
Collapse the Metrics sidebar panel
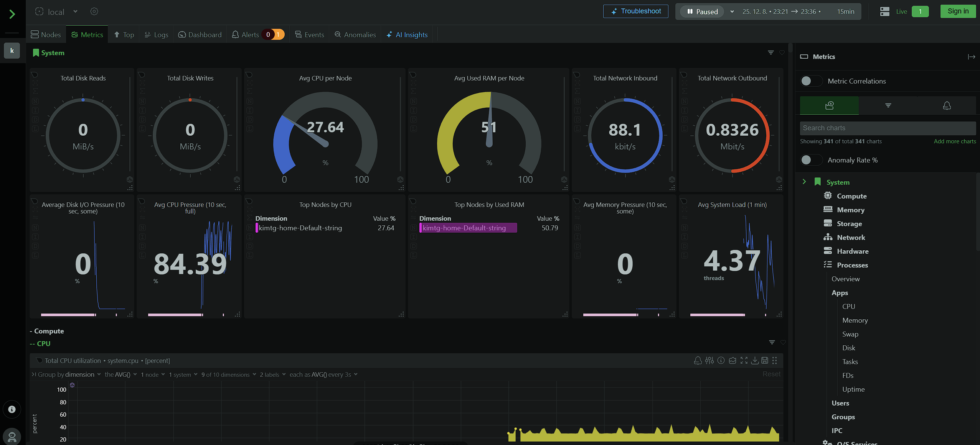coord(971,57)
